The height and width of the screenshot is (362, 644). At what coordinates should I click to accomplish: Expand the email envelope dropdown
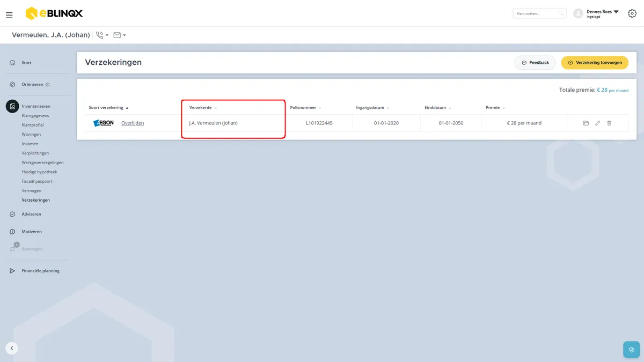[120, 35]
